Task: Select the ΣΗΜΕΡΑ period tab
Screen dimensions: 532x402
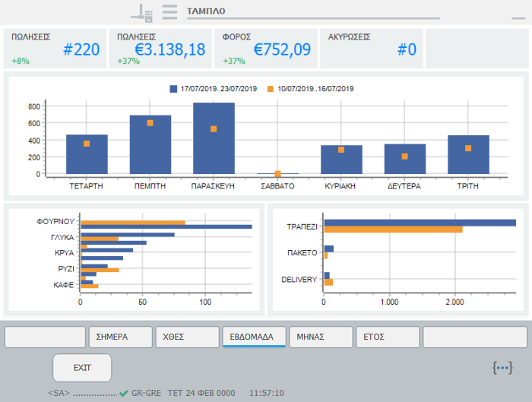Action: pyautogui.click(x=120, y=337)
